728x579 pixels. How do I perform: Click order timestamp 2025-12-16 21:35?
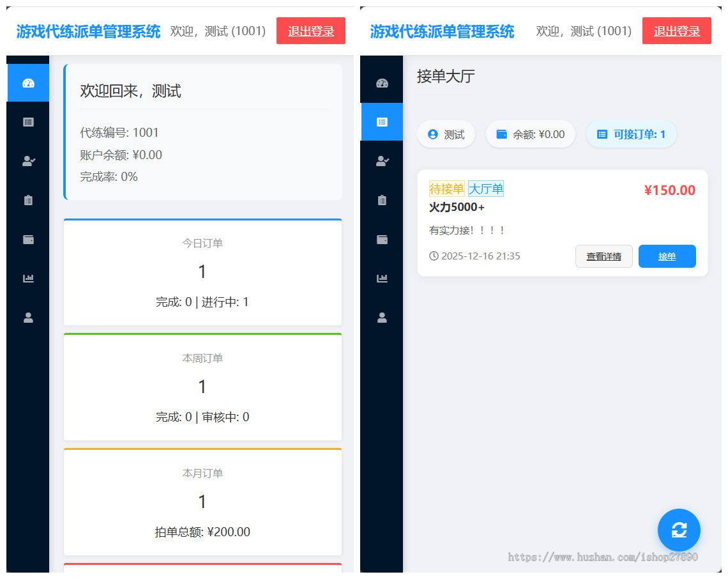(480, 256)
